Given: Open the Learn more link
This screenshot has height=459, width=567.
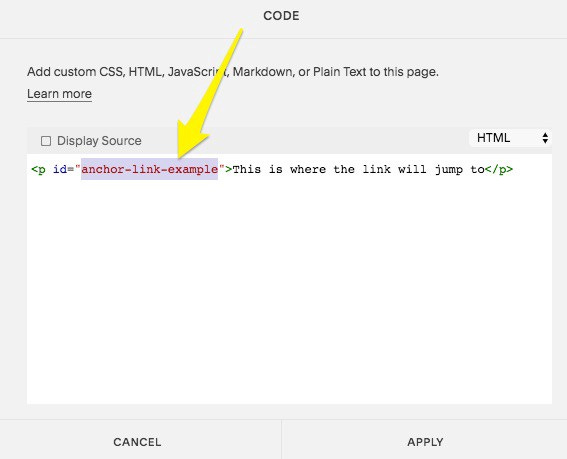Looking at the screenshot, I should click(59, 94).
